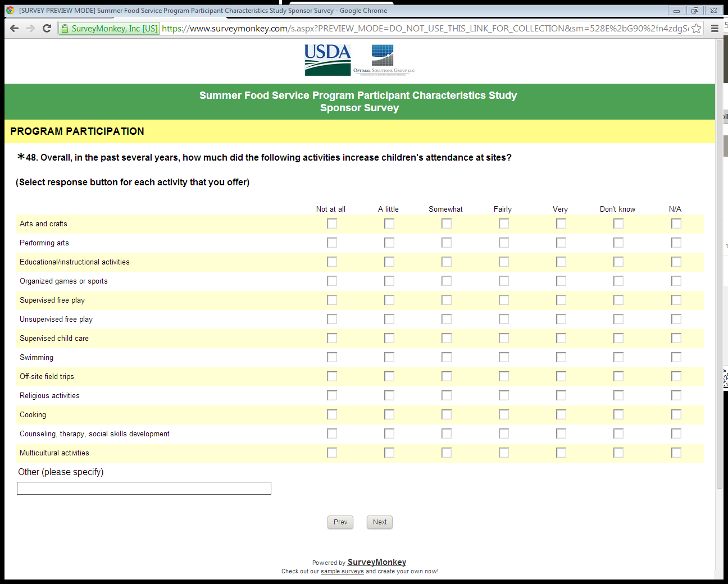The height and width of the screenshot is (584, 728).
Task: Click the USDA logo
Action: click(x=327, y=60)
